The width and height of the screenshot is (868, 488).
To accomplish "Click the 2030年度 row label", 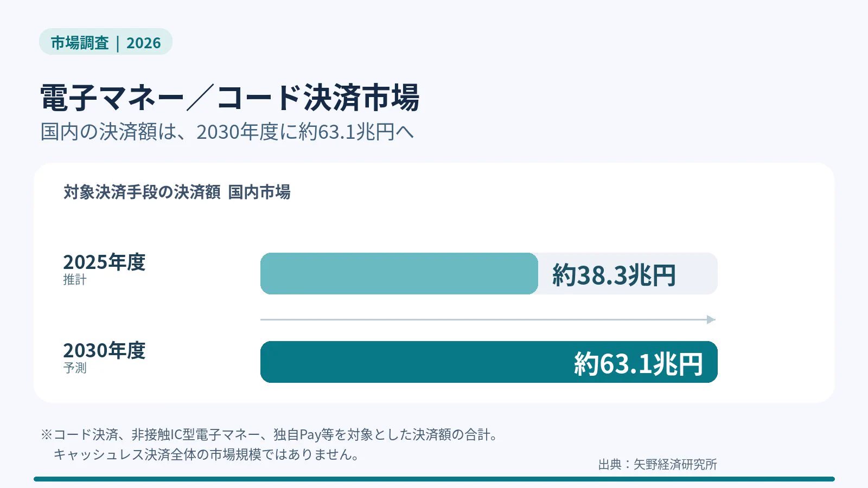I will (104, 350).
